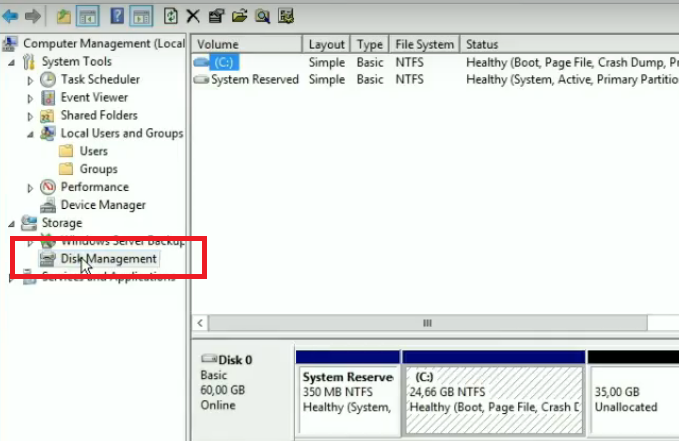Click the Back arrow in toolbar
The image size is (679, 441).
click(11, 16)
